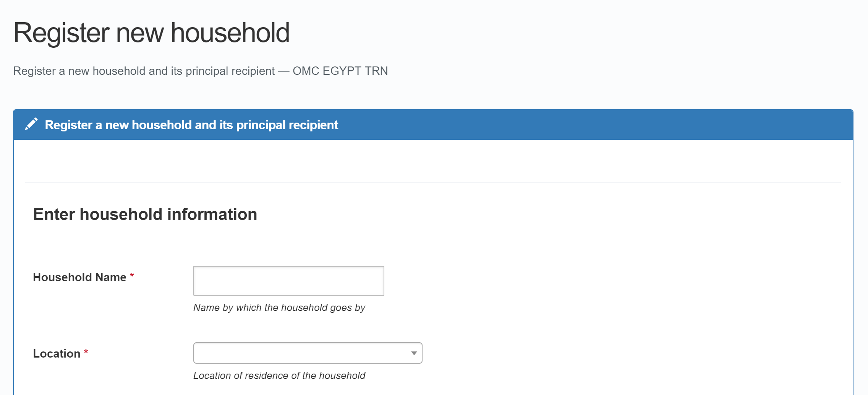Click the red asterisk beside Location
The width and height of the screenshot is (868, 395).
click(86, 352)
